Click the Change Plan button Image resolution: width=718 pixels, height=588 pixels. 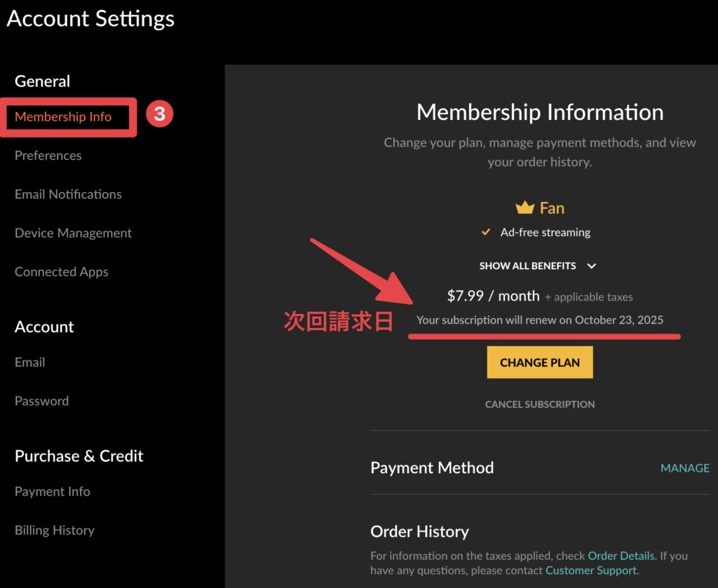(x=540, y=362)
